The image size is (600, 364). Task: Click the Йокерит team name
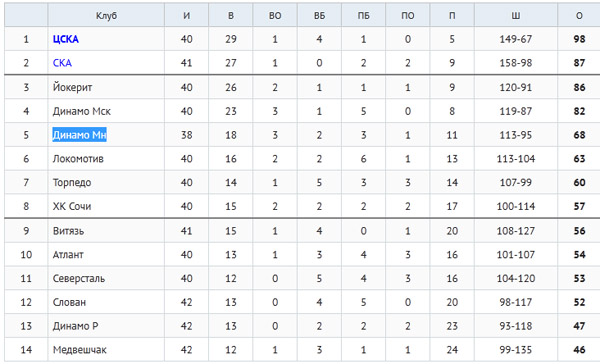pos(72,87)
